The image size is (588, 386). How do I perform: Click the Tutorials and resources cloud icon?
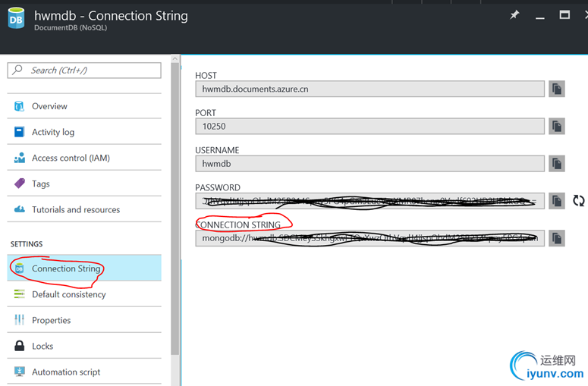[x=20, y=209]
